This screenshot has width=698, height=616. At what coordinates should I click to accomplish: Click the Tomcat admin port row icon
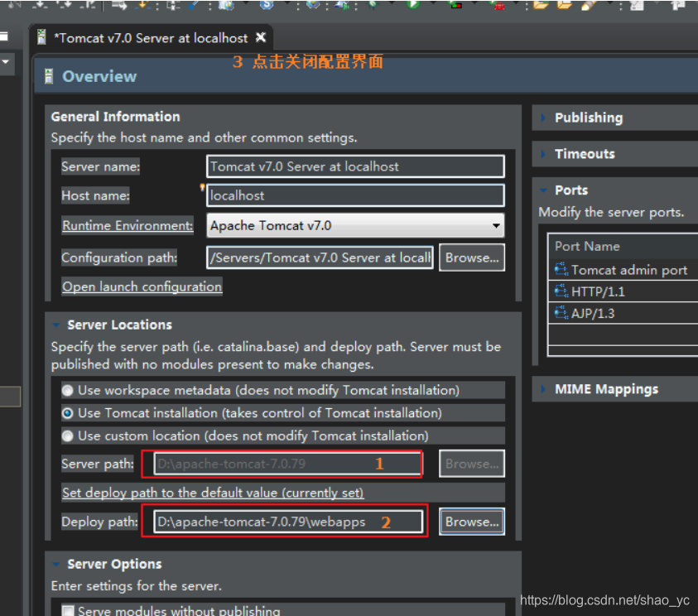[561, 270]
